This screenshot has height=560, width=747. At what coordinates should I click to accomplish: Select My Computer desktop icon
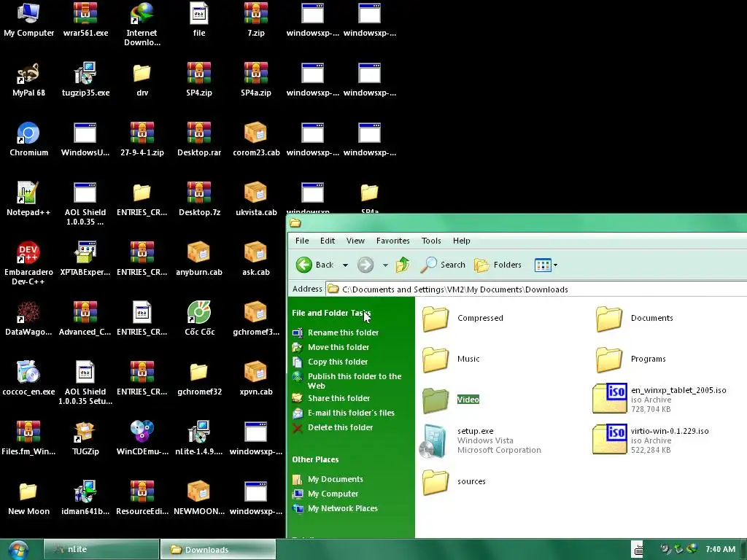click(x=28, y=19)
